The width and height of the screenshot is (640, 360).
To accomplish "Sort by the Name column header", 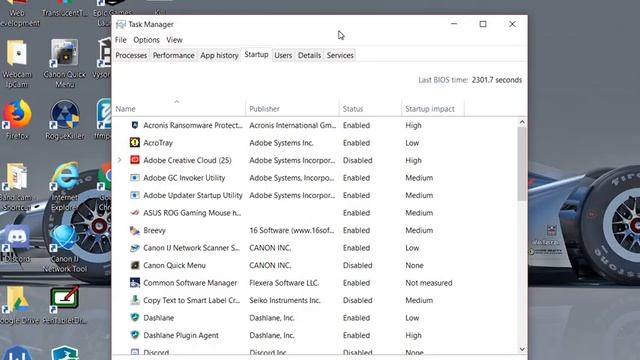I will [179, 109].
